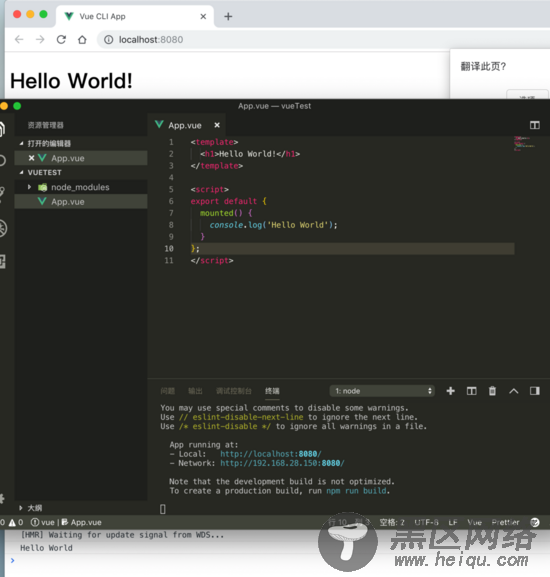Screen dimensions: 550x577
Task: Go to the browser home page
Action: (x=82, y=39)
